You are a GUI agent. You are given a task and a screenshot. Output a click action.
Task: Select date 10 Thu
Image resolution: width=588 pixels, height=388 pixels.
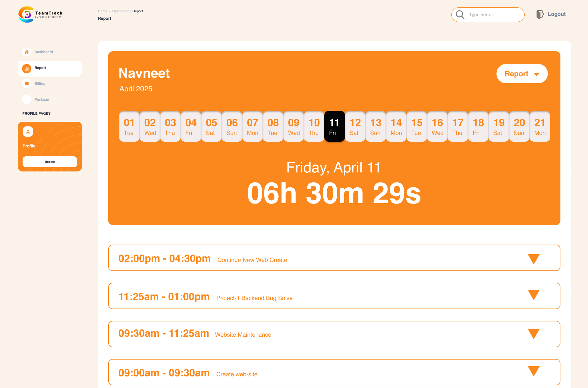[314, 126]
